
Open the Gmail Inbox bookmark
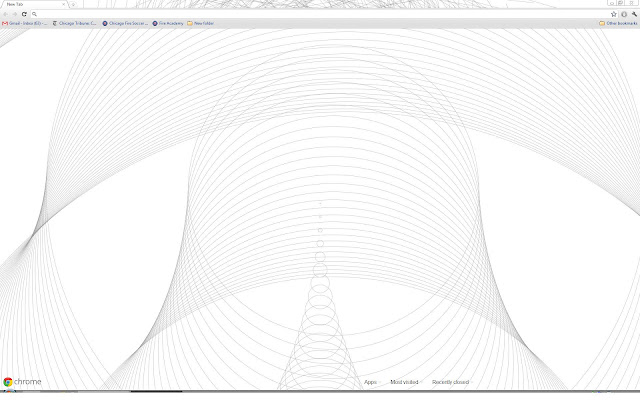[x=27, y=23]
